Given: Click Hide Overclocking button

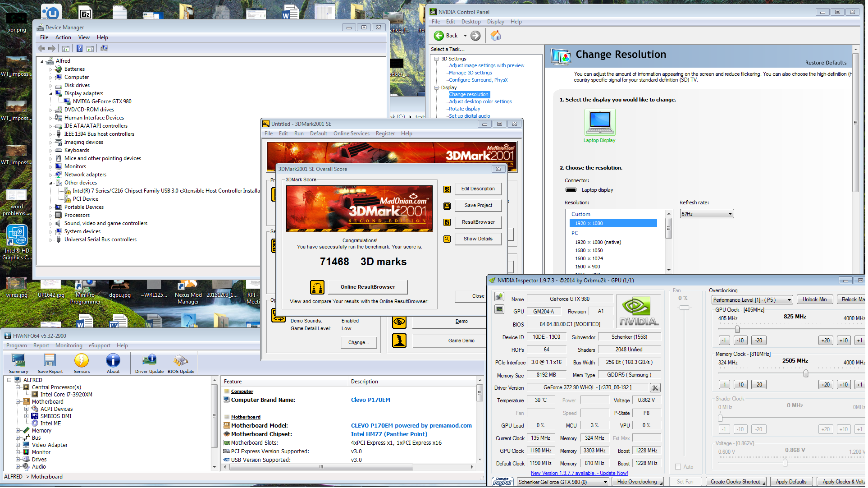Looking at the screenshot, I should click(x=638, y=482).
